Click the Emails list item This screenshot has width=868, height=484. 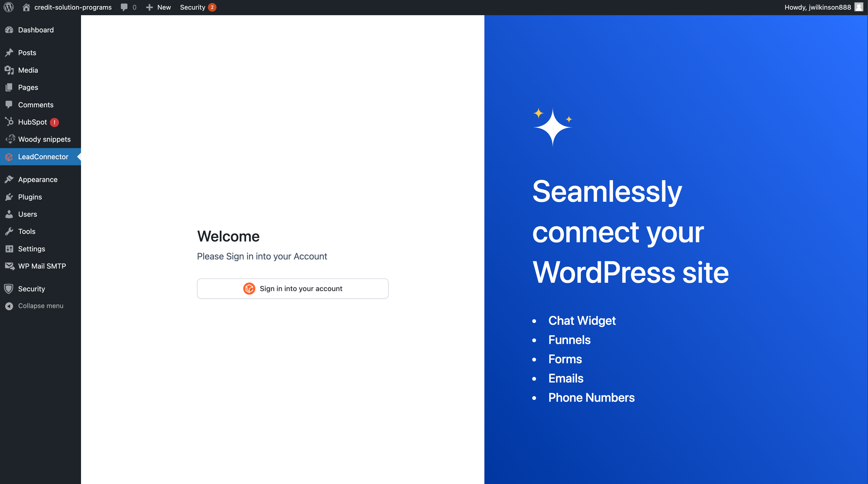pos(566,378)
